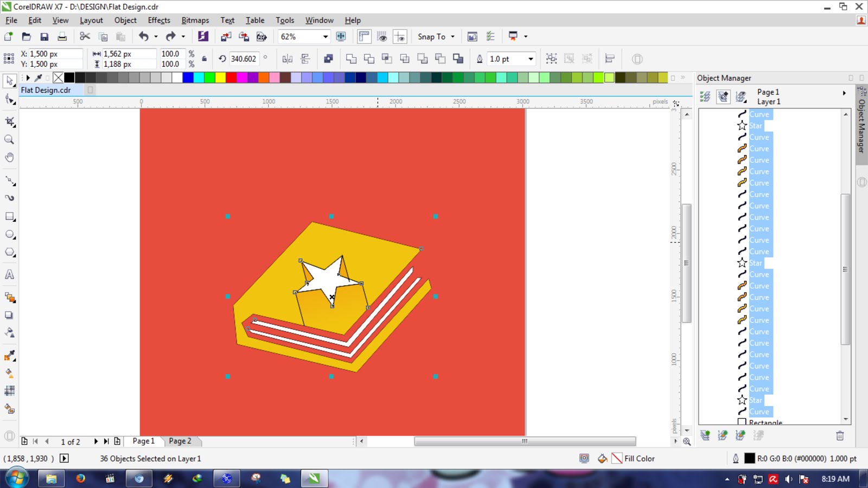Viewport: 868px width, 488px height.
Task: Open the Effects menu
Action: pyautogui.click(x=158, y=20)
